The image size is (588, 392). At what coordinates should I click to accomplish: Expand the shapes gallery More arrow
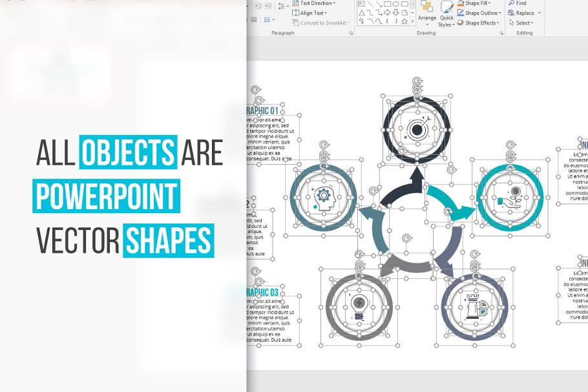pos(412,22)
